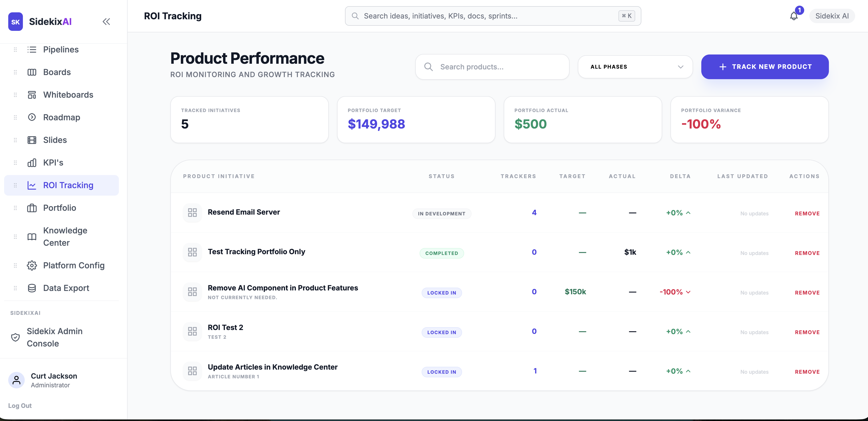The image size is (868, 421).
Task: Click the ROI Tracking line chart icon
Action: click(32, 185)
